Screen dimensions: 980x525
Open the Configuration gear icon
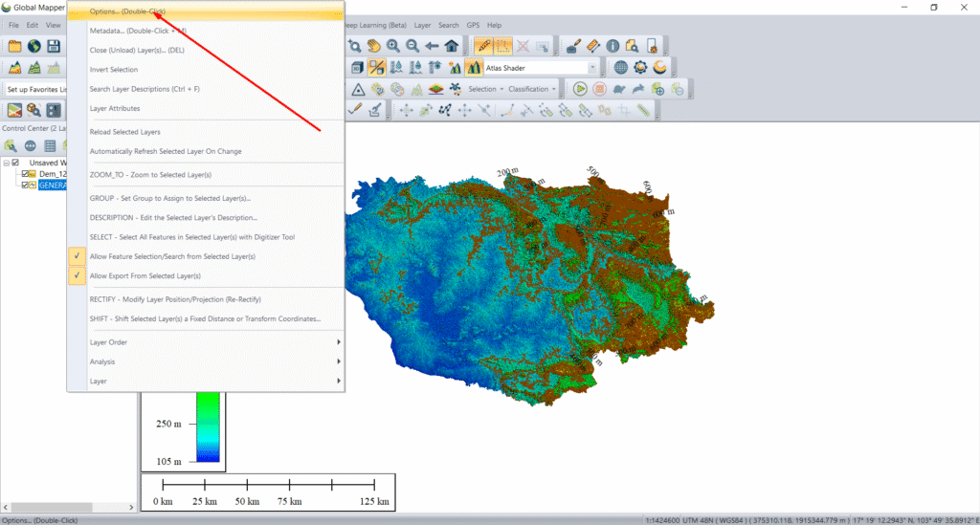pyautogui.click(x=640, y=68)
